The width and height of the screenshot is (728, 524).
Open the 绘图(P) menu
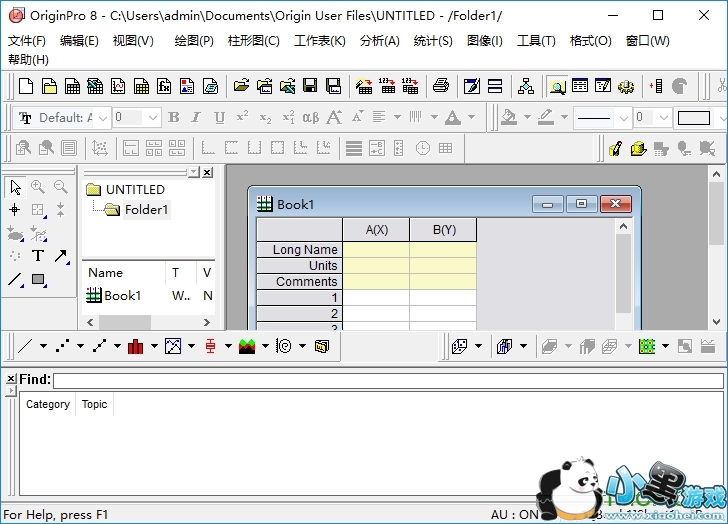pyautogui.click(x=194, y=41)
